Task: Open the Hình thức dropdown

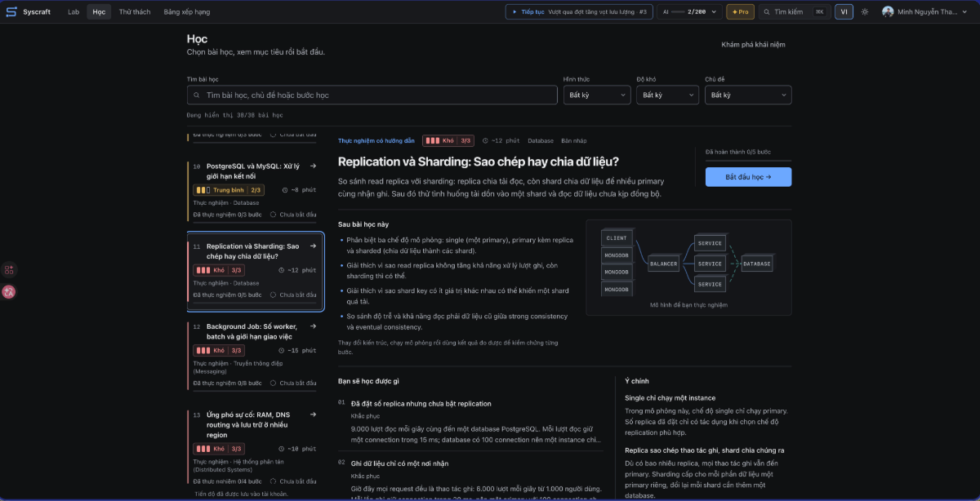Action: [596, 95]
